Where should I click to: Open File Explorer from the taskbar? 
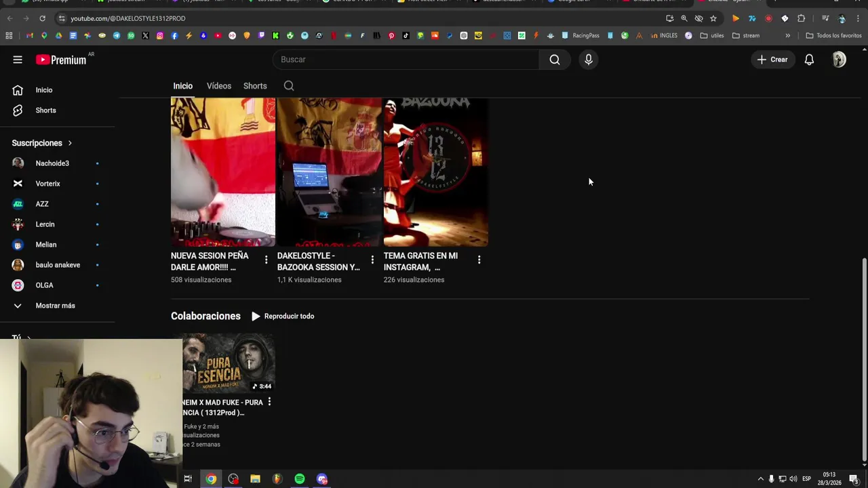tap(255, 479)
